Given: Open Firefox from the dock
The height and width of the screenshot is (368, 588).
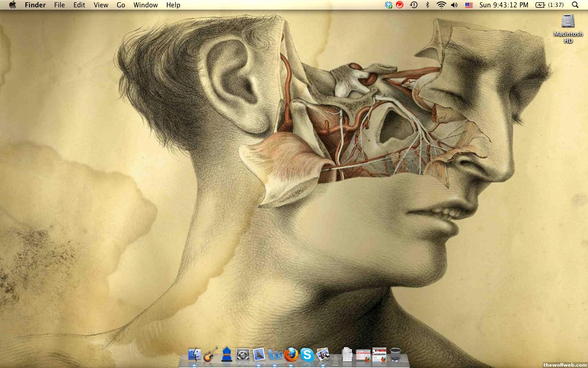Looking at the screenshot, I should [291, 355].
